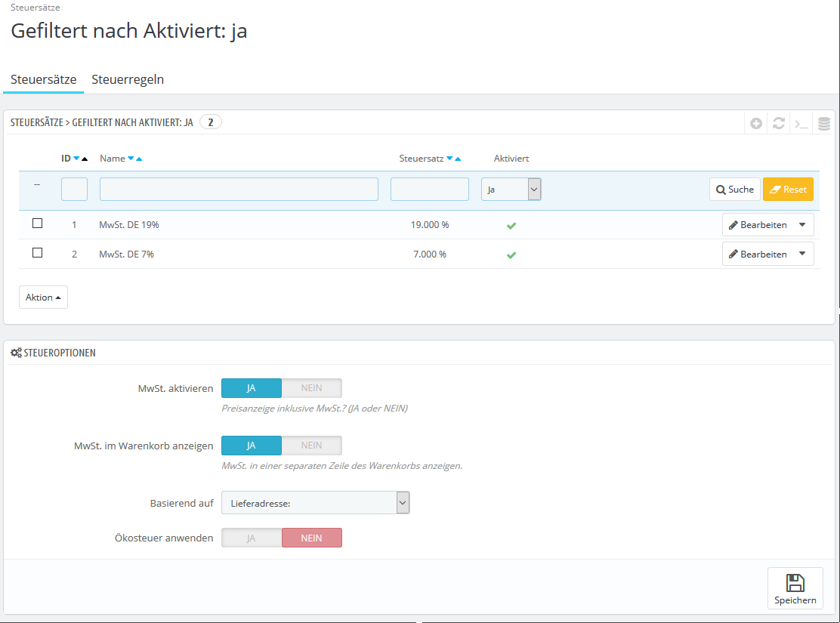Sort Steuersatz column ascending arrow

pos(458,159)
